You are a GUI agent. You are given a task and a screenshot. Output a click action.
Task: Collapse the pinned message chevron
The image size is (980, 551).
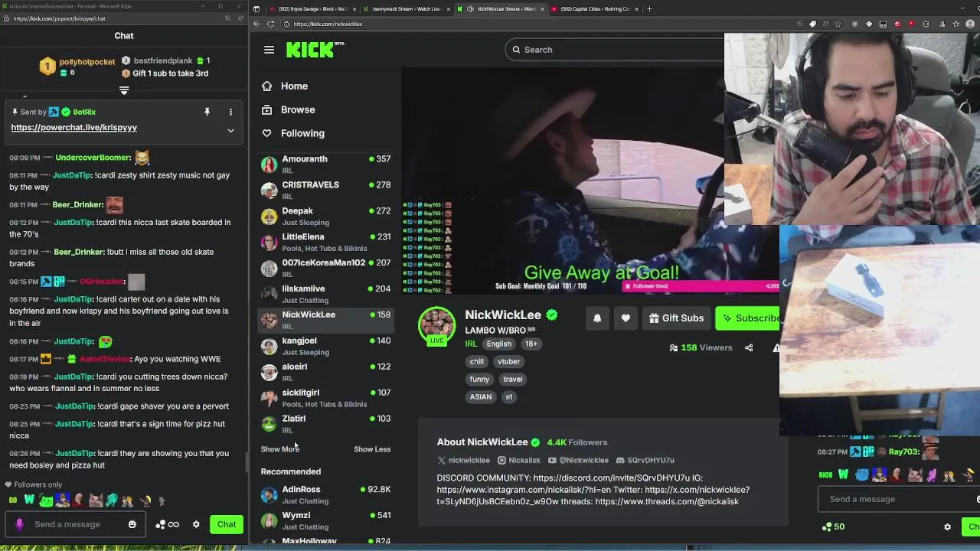(230, 131)
